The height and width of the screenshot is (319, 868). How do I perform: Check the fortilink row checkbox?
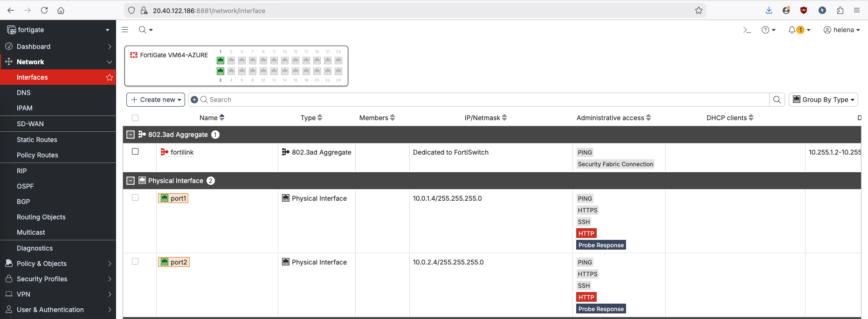(x=135, y=151)
